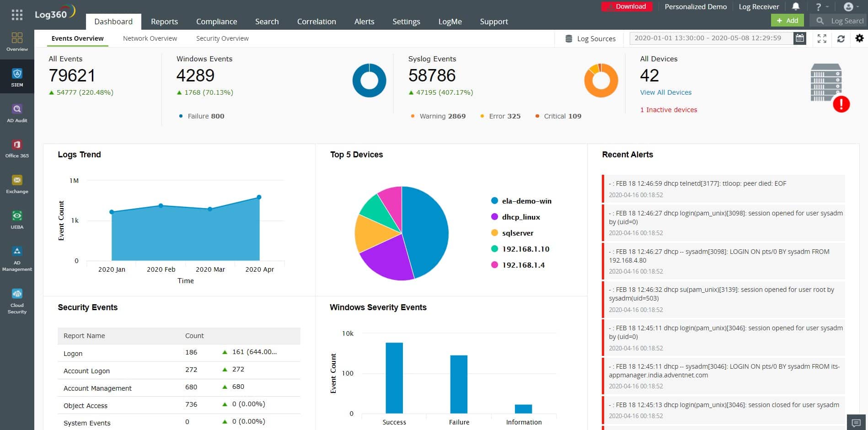Open the calendar date picker icon

point(800,38)
